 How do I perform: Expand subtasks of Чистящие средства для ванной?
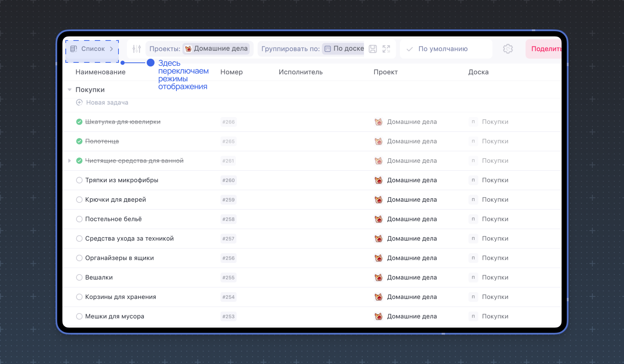tap(69, 161)
